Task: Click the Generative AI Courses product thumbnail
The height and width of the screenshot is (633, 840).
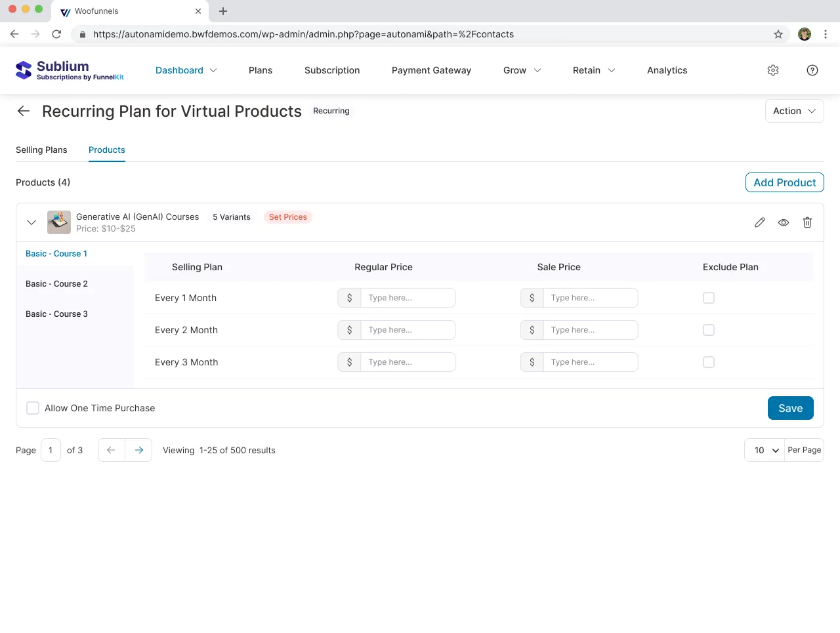Action: (x=59, y=222)
